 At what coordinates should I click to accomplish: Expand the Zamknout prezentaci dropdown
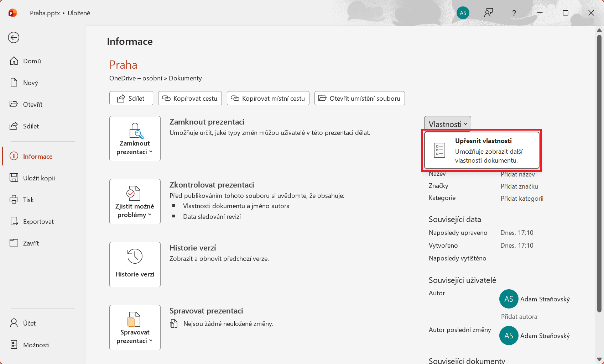coord(135,138)
